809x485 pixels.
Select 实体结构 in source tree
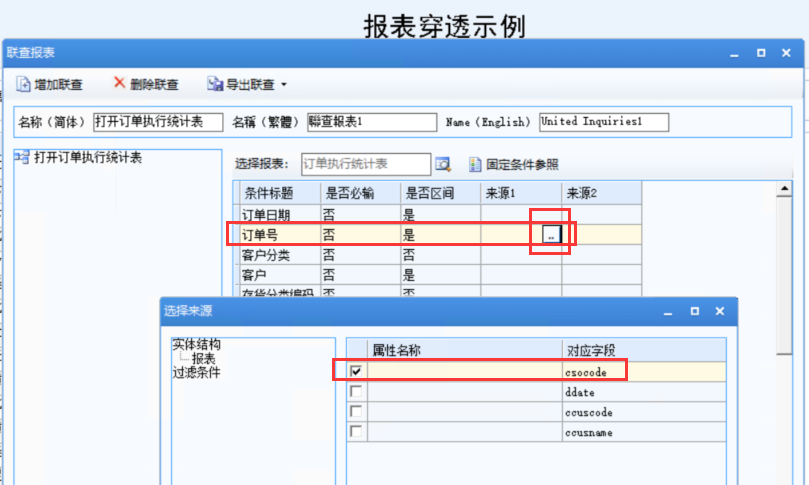click(x=197, y=344)
